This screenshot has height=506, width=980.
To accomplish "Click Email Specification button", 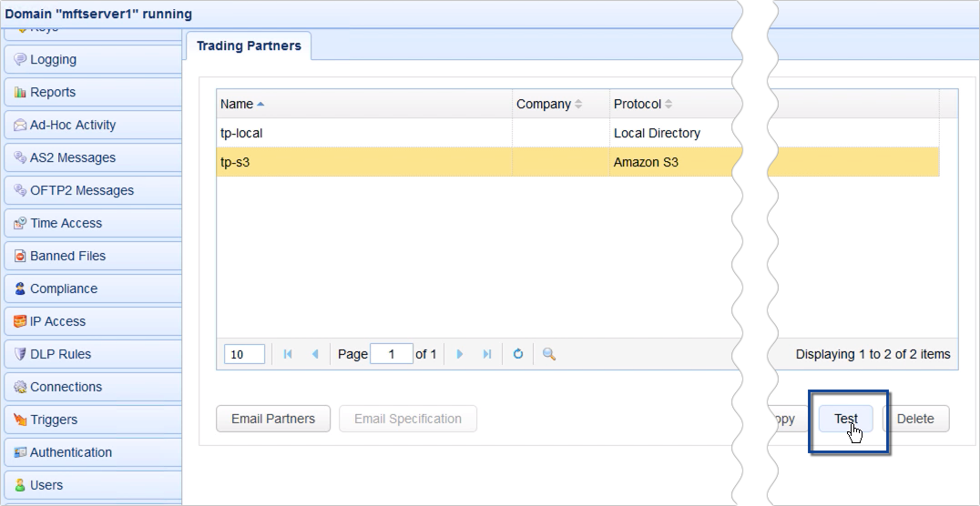I will point(408,419).
